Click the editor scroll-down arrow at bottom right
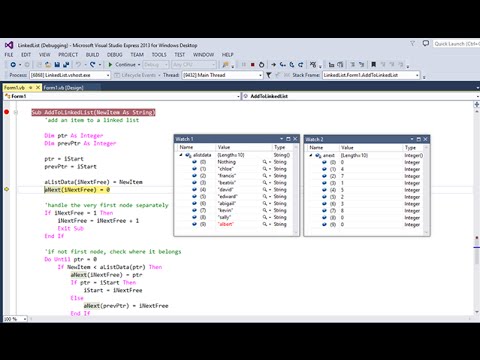The height and width of the screenshot is (360, 480). tap(477, 312)
